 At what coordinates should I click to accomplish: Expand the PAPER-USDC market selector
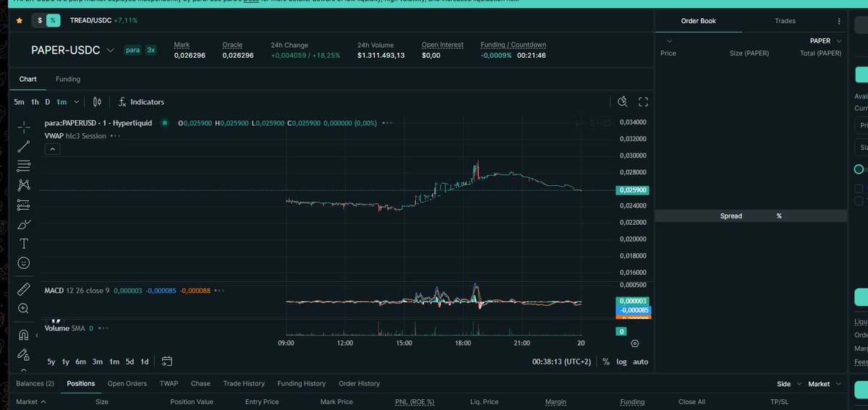tap(110, 51)
